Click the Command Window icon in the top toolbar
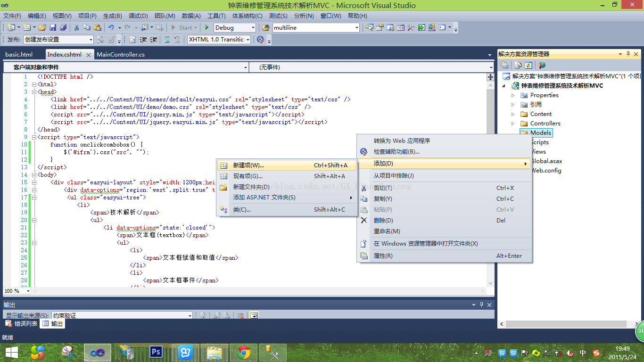644x362 pixels. point(442,28)
